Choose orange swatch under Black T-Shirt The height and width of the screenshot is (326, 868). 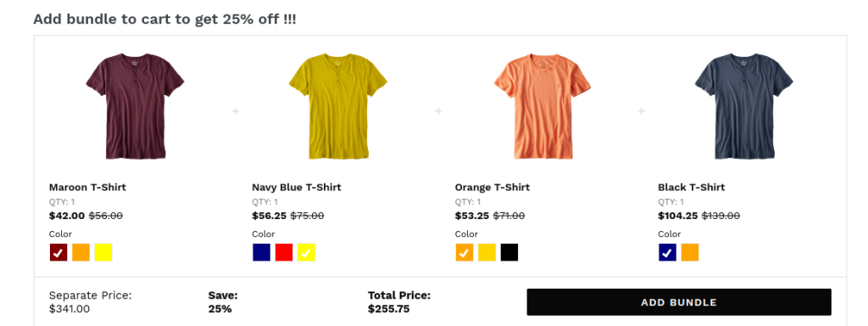coord(690,252)
